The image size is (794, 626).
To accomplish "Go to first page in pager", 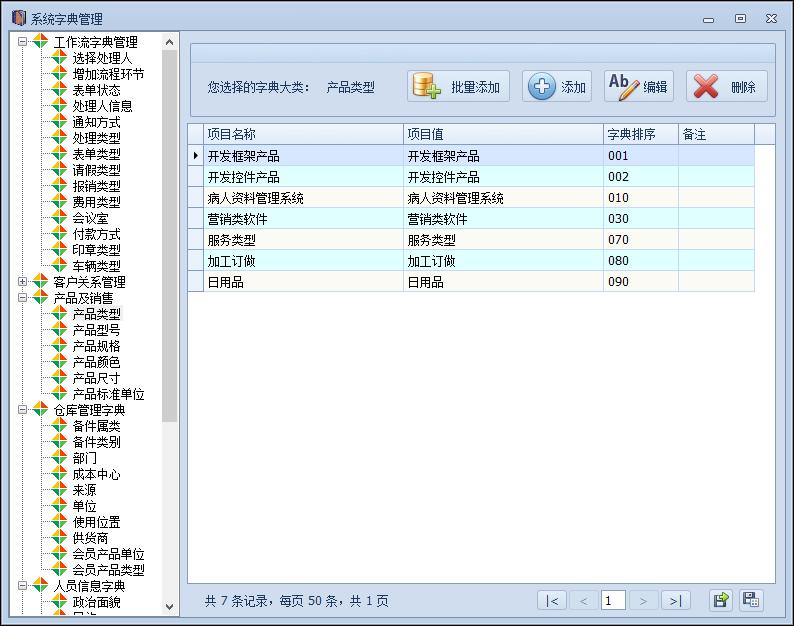I will 552,601.
